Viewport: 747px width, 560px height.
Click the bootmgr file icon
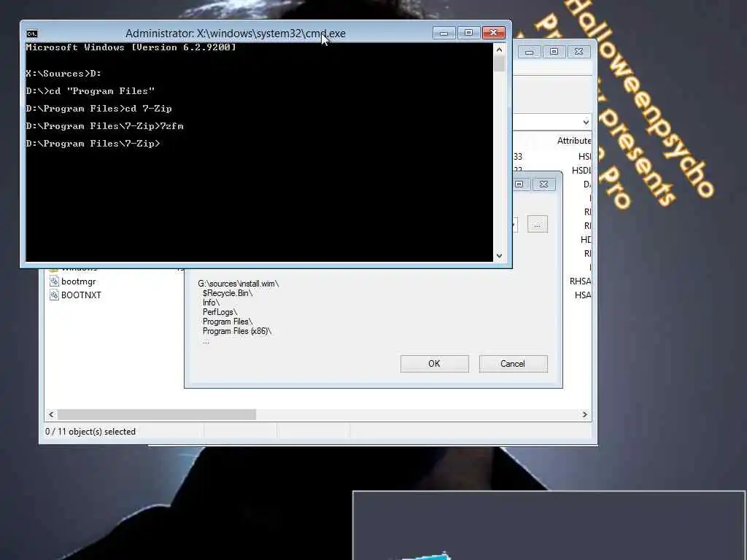[54, 281]
